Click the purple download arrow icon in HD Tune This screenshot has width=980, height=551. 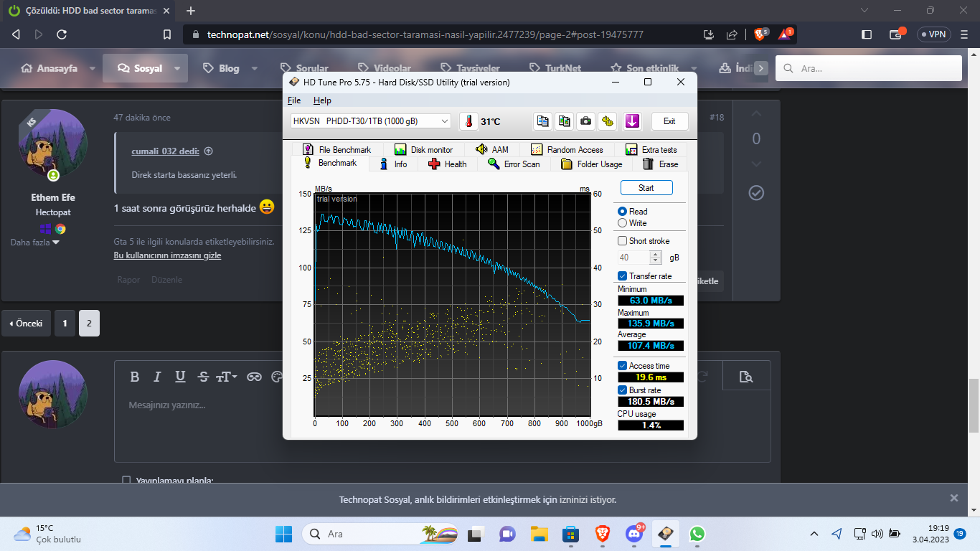click(632, 121)
